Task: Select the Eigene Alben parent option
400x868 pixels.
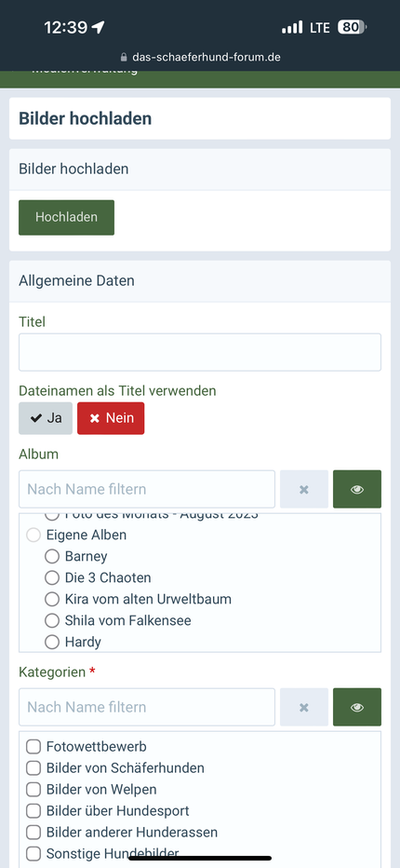Action: 33,535
